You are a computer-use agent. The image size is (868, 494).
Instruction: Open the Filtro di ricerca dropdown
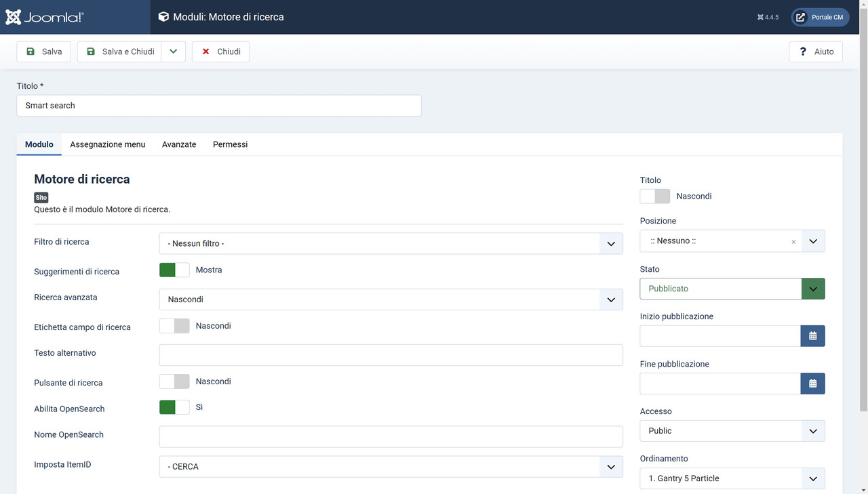tap(391, 243)
